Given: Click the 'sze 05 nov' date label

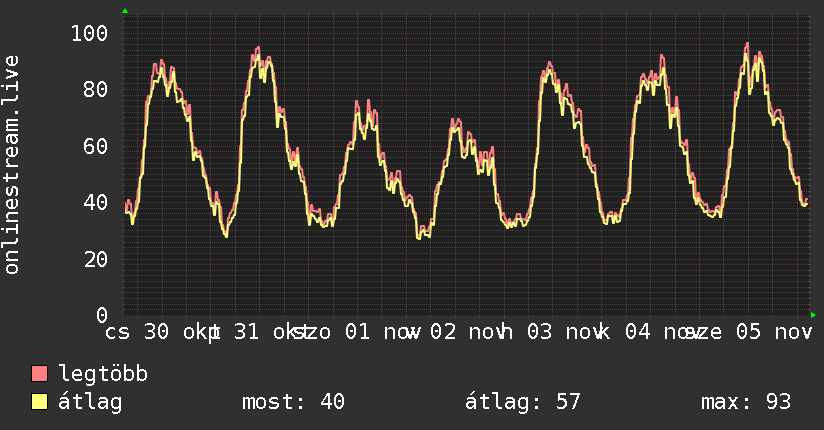Looking at the screenshot, I should tap(749, 332).
